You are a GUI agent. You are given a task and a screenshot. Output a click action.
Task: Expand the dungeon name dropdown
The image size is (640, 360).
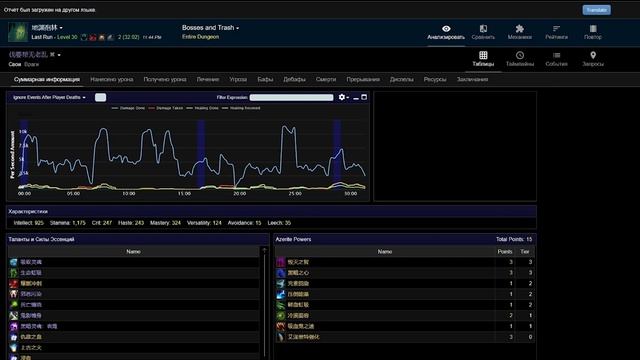click(x=47, y=28)
